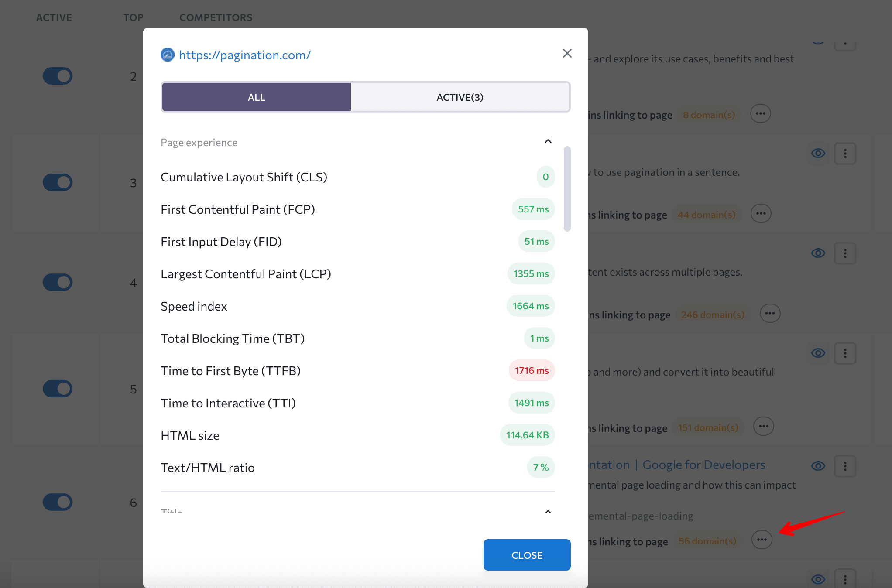Switch to the ACTIVE(3) tab
892x588 pixels.
coord(460,97)
